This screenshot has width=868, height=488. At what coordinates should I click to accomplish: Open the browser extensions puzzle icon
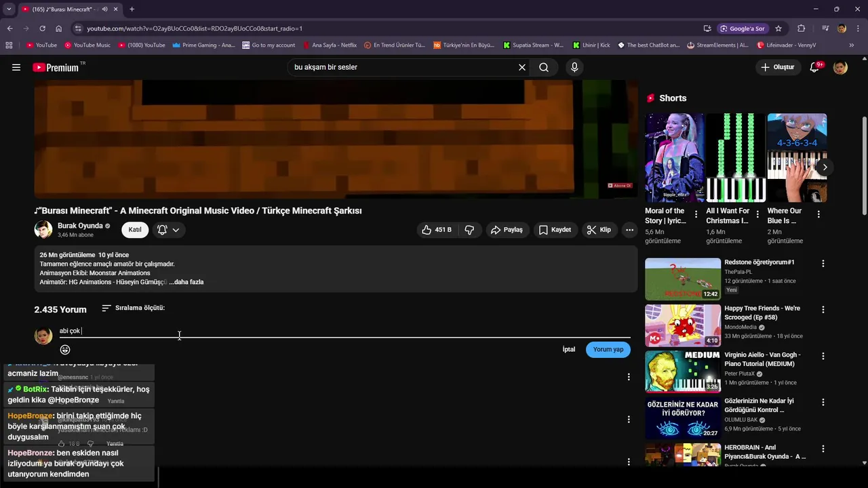802,28
